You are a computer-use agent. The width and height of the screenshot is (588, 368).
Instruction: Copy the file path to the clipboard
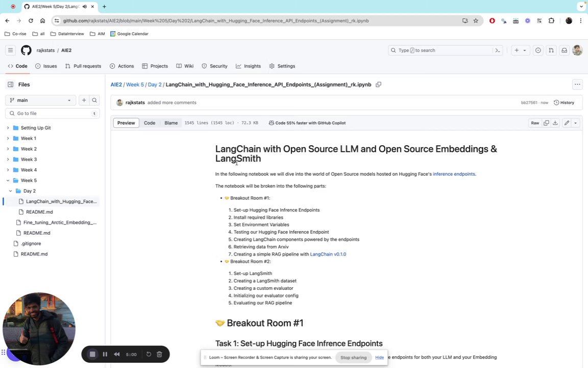click(379, 84)
